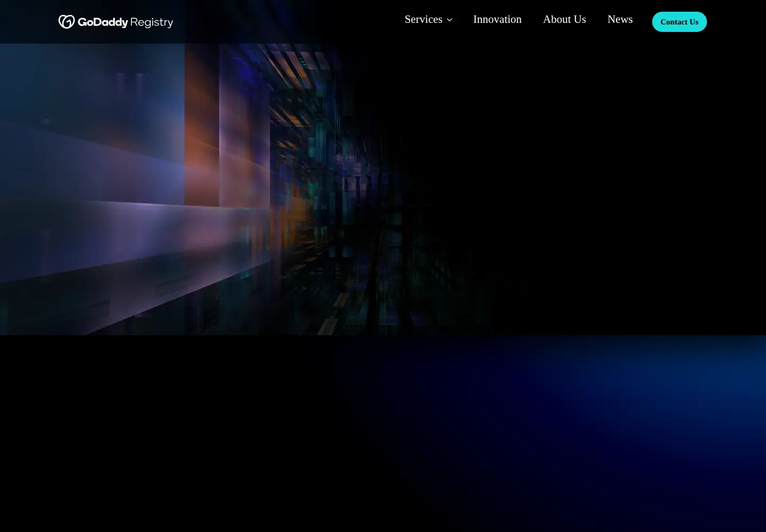
Task: Click the GoDaddy Registry logo
Action: tap(115, 22)
